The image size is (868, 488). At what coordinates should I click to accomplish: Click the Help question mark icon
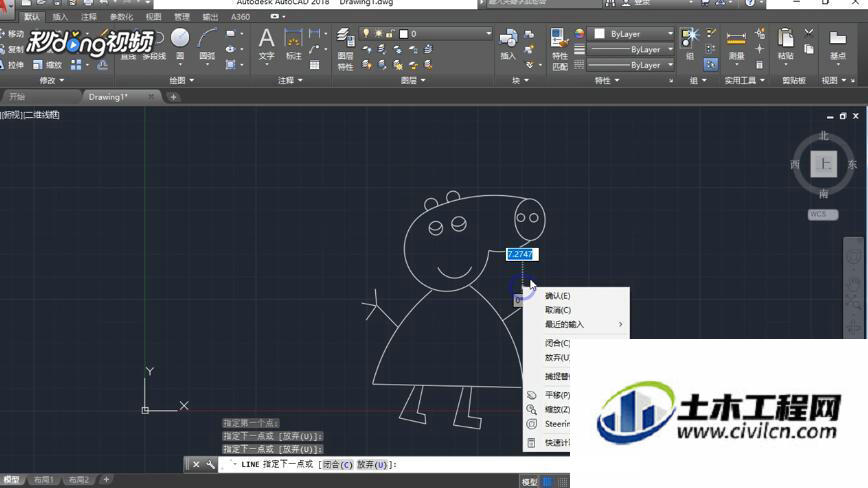(x=750, y=3)
